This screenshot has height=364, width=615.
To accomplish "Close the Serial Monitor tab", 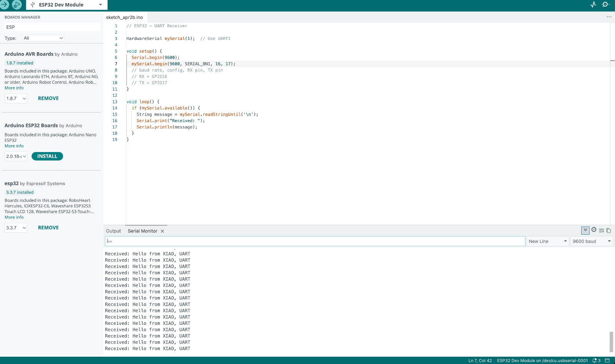I will (x=162, y=231).
